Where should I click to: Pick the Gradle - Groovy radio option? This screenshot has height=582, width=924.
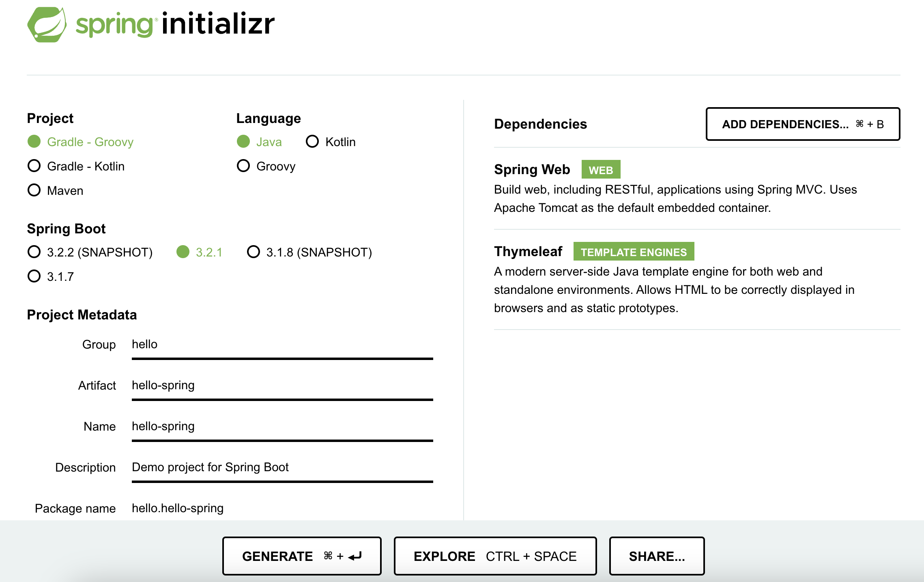pyautogui.click(x=80, y=142)
